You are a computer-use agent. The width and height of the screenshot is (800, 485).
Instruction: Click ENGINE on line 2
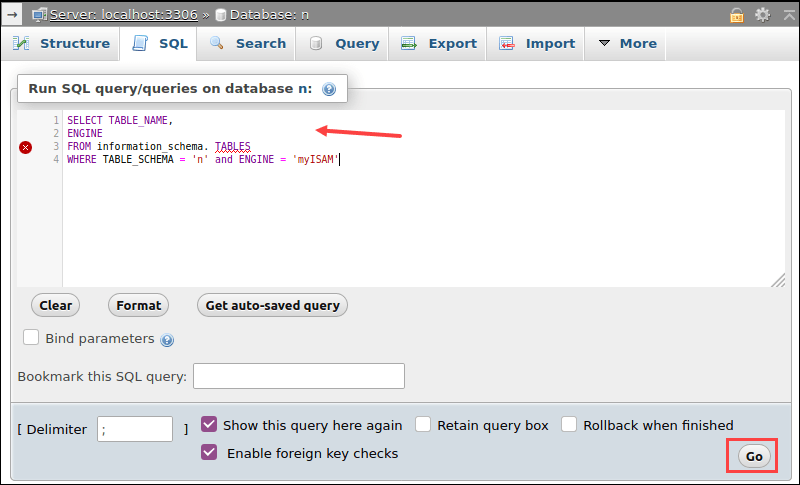[85, 133]
